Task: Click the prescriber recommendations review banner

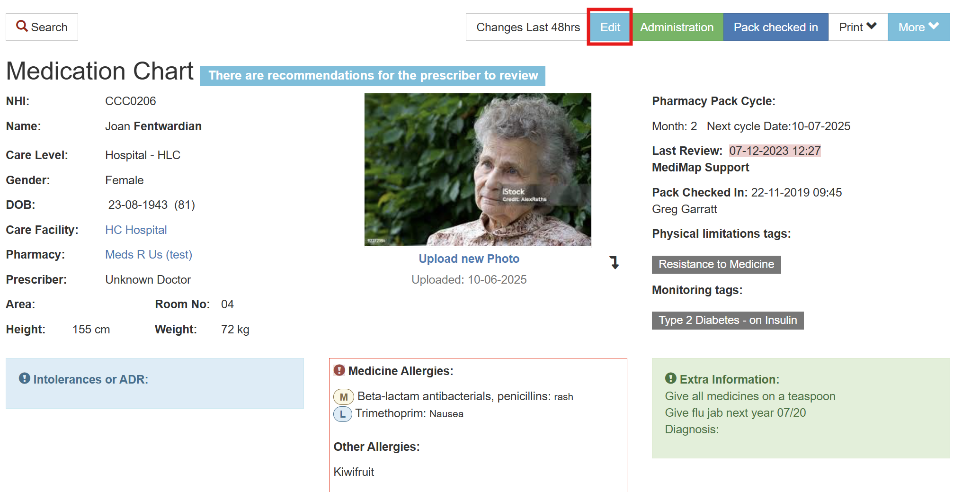Action: pyautogui.click(x=373, y=76)
